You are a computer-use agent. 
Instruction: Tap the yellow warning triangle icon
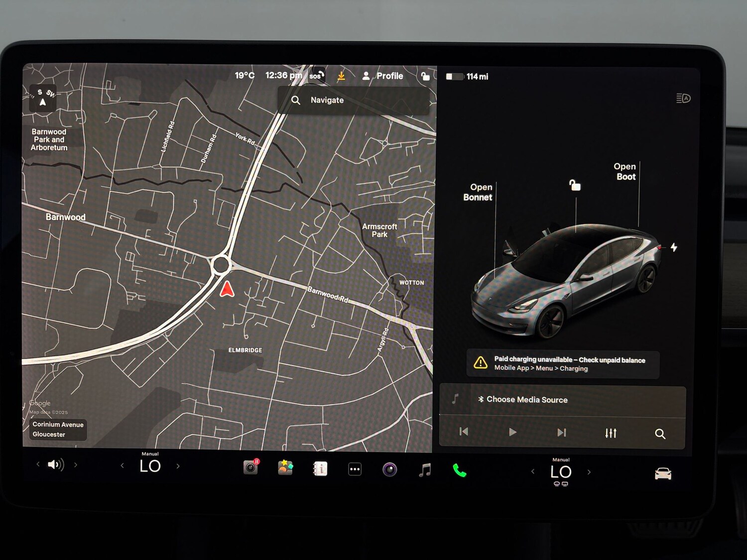(x=481, y=362)
